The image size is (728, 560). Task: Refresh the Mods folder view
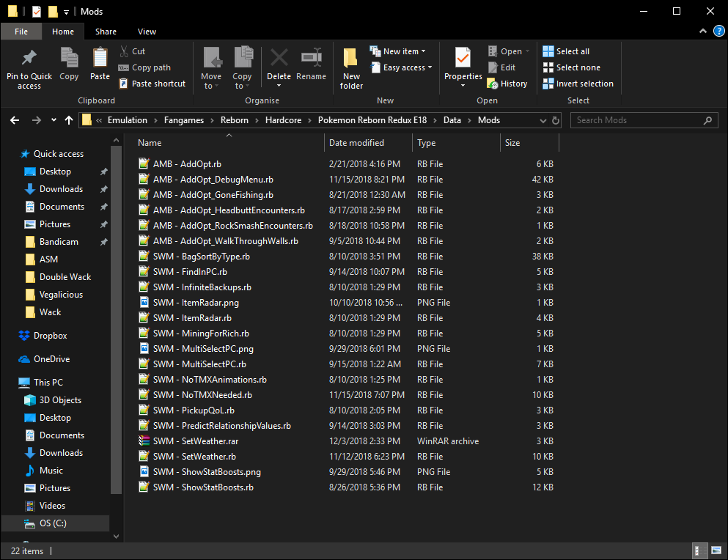(555, 120)
